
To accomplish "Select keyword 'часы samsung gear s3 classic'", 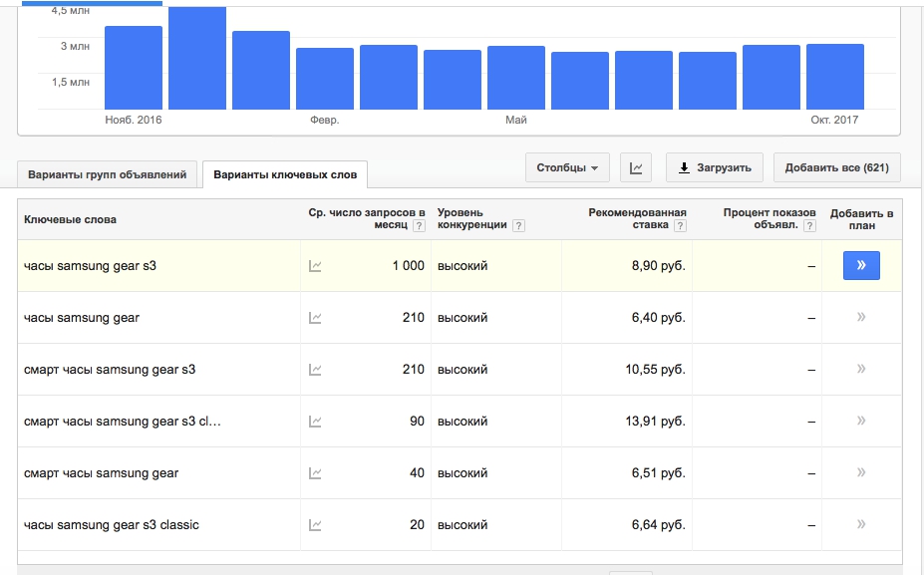I will point(112,525).
